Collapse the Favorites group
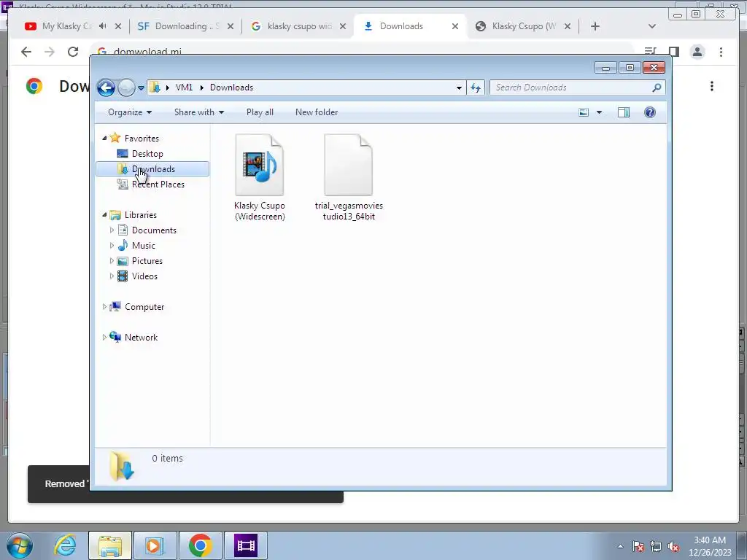The image size is (747, 560). coord(104,138)
